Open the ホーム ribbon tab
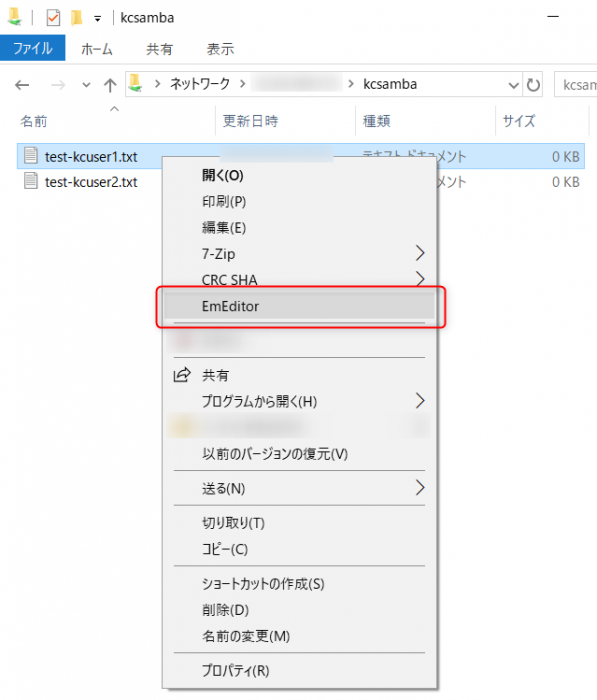Screen dimensions: 597x700 click(96, 49)
